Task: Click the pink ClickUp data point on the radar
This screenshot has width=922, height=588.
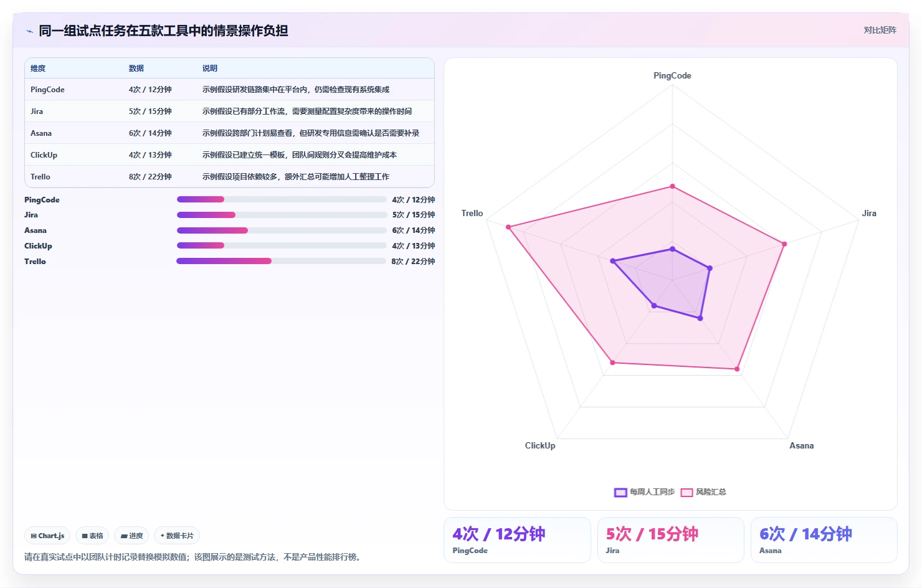Action: coord(612,363)
